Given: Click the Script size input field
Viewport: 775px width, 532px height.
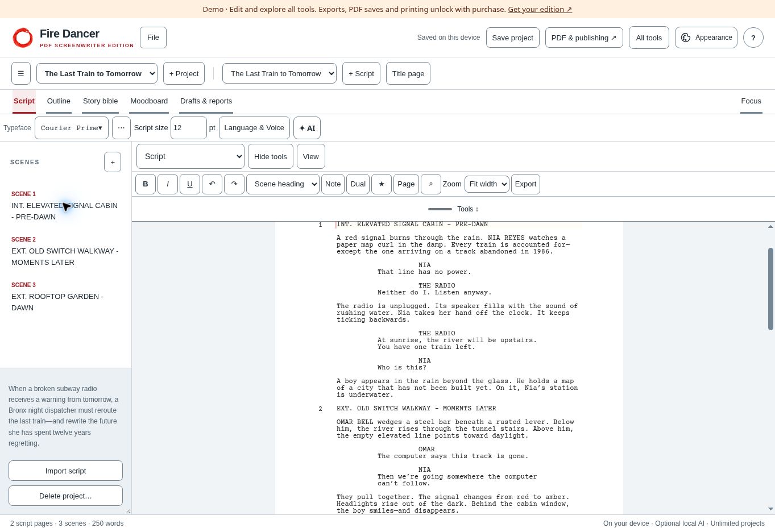Looking at the screenshot, I should (x=189, y=128).
